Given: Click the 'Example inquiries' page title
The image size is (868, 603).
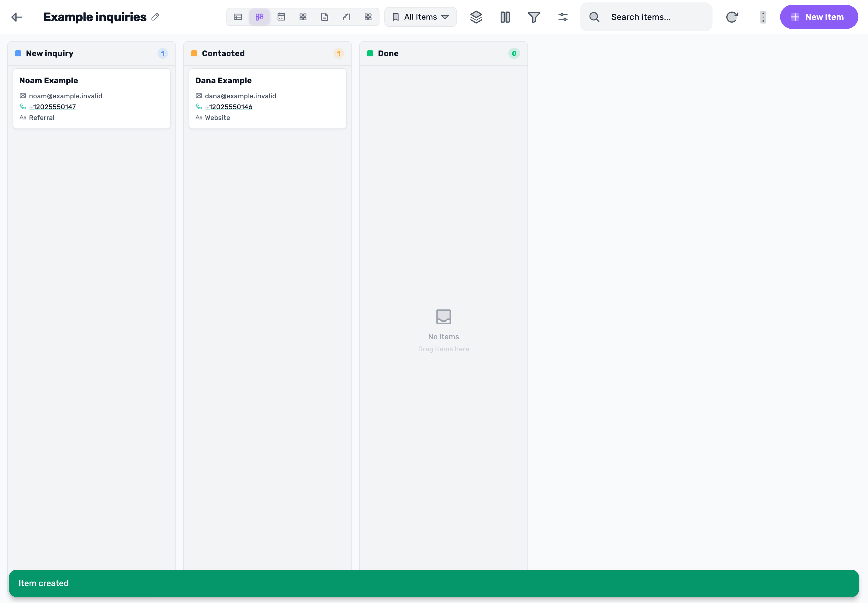Looking at the screenshot, I should [95, 17].
